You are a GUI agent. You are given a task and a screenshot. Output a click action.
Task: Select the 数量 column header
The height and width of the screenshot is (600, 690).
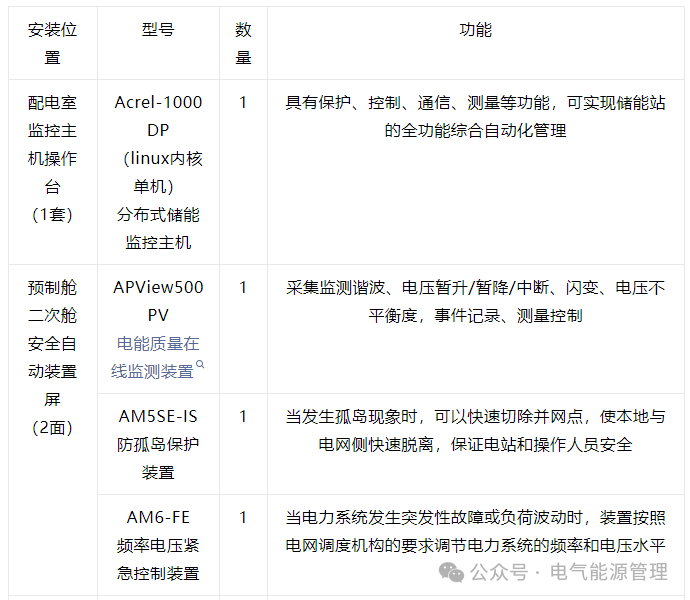pyautogui.click(x=243, y=44)
